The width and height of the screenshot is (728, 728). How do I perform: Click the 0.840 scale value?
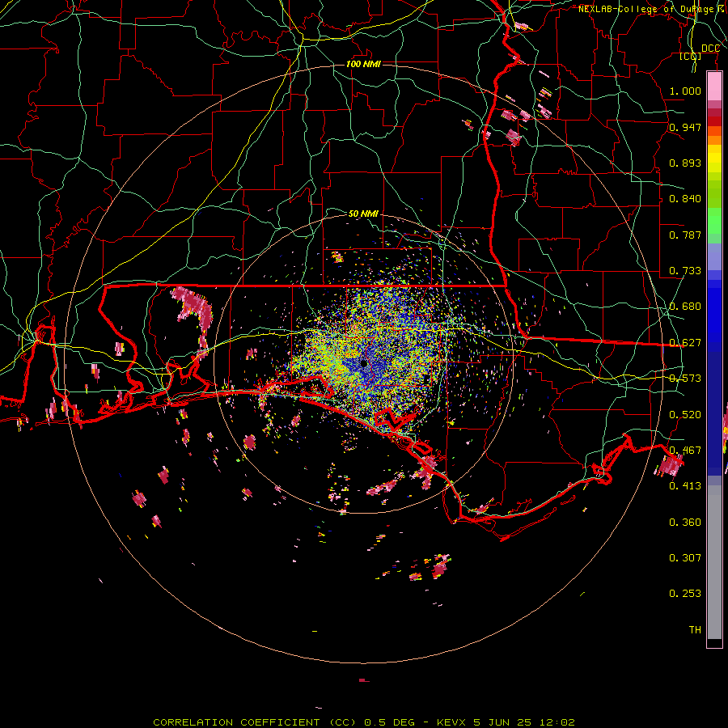pyautogui.click(x=685, y=198)
